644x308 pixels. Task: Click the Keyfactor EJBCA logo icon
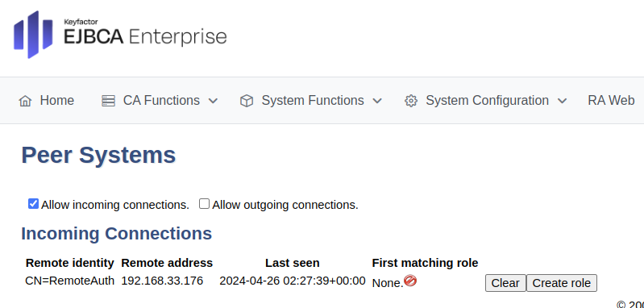(33, 35)
